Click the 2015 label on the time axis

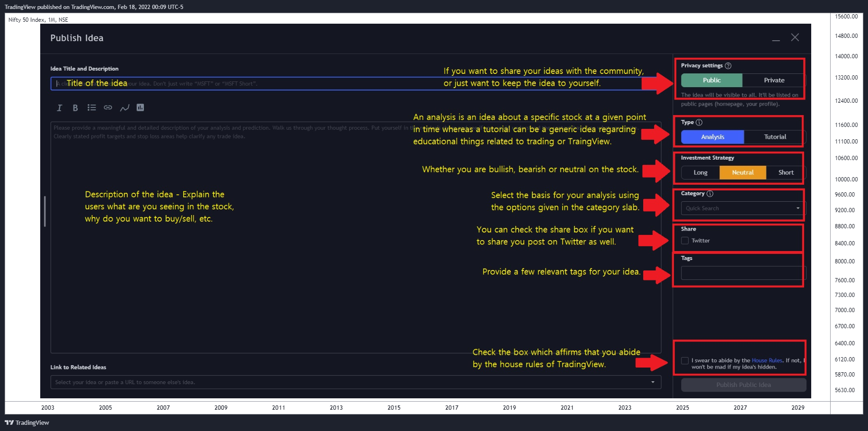tap(394, 408)
